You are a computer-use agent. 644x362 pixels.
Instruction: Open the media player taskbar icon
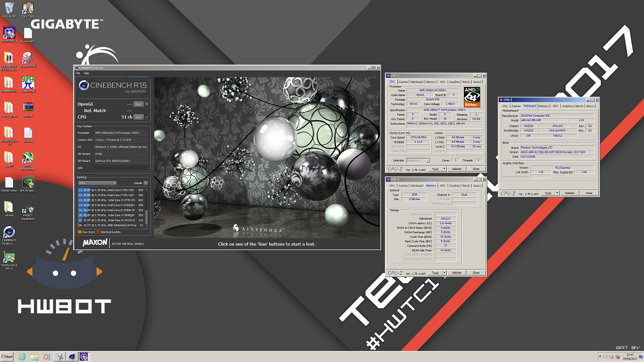pyautogui.click(x=46, y=356)
